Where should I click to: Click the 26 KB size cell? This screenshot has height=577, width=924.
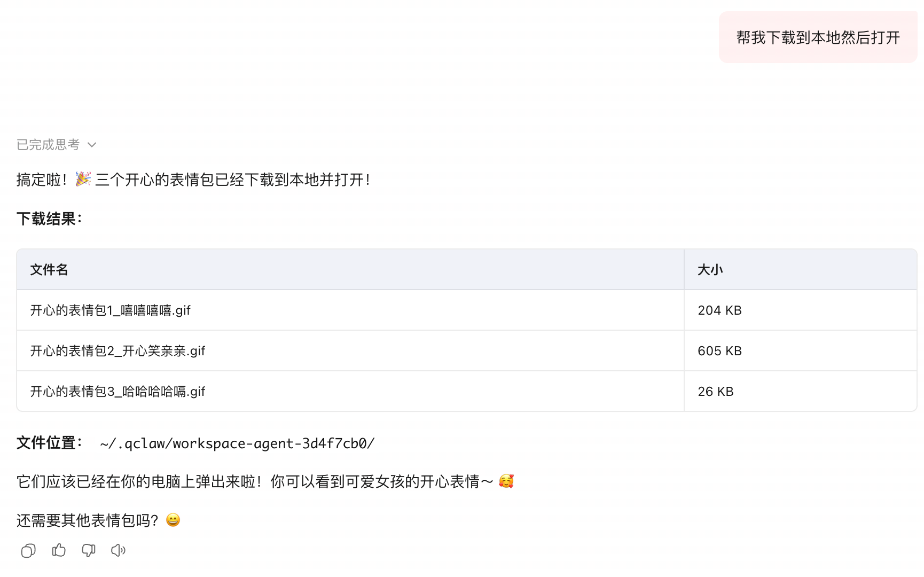click(x=715, y=392)
